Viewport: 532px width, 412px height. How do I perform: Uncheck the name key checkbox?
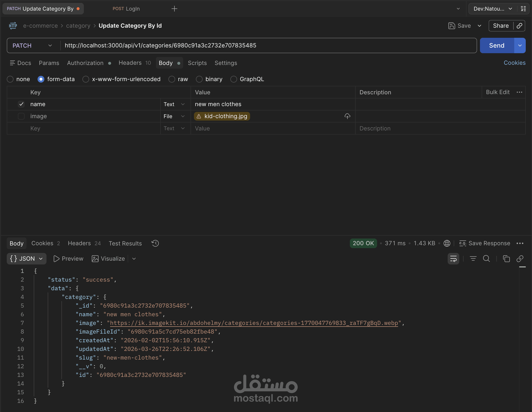click(21, 104)
